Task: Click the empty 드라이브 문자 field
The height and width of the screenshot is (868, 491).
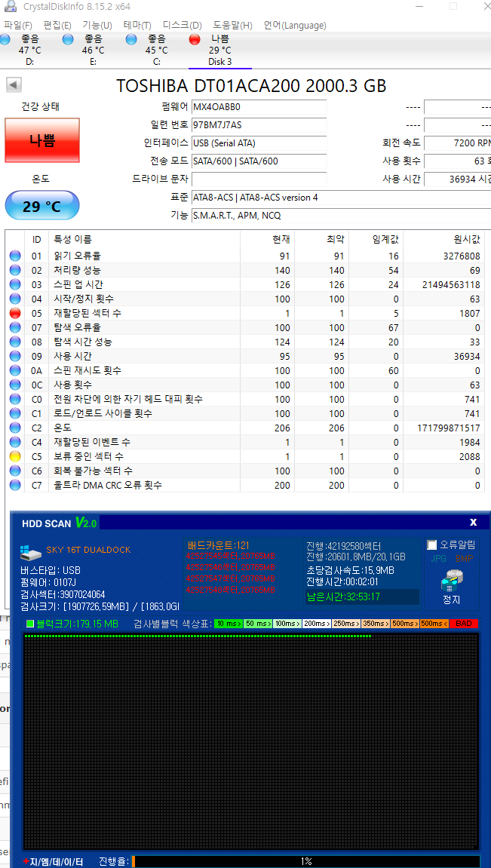Action: click(259, 179)
